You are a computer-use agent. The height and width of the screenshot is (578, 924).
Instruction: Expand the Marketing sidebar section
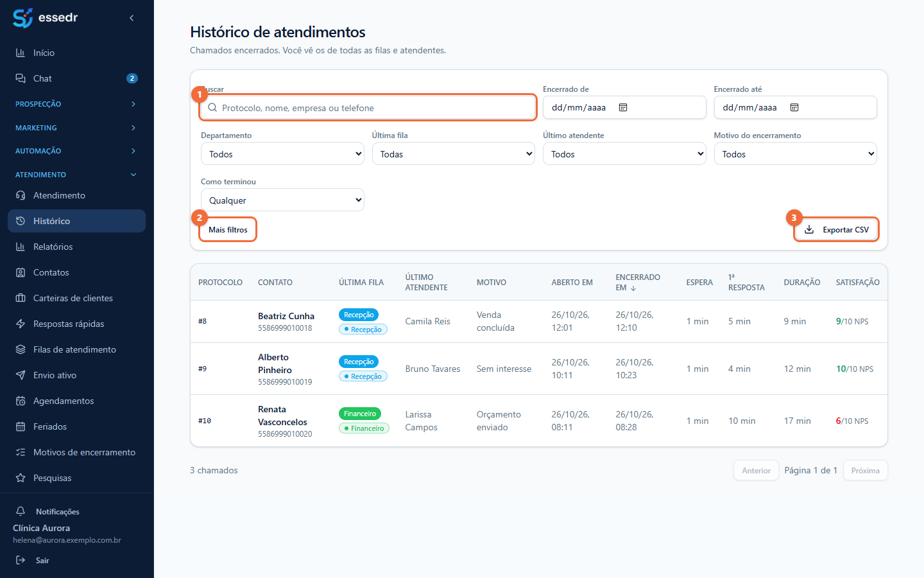coord(77,128)
